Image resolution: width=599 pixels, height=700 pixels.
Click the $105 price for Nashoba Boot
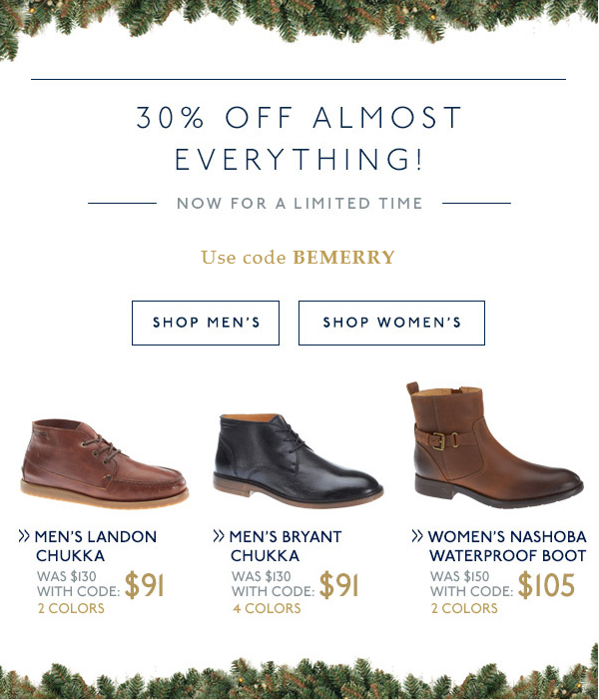546,585
